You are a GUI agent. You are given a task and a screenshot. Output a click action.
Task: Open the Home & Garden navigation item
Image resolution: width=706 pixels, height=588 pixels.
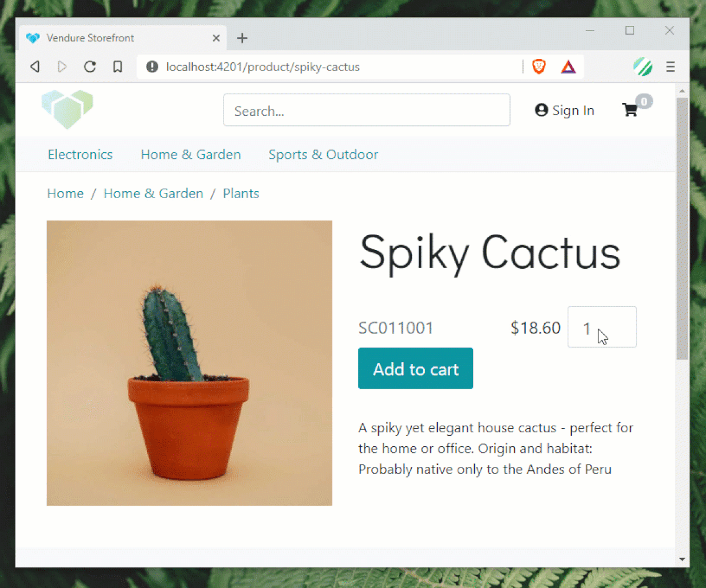point(191,155)
